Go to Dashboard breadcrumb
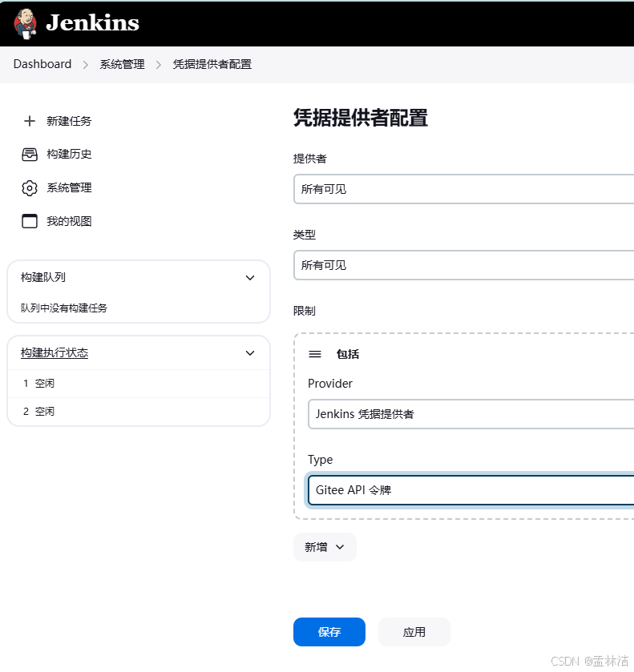634x672 pixels. point(42,64)
